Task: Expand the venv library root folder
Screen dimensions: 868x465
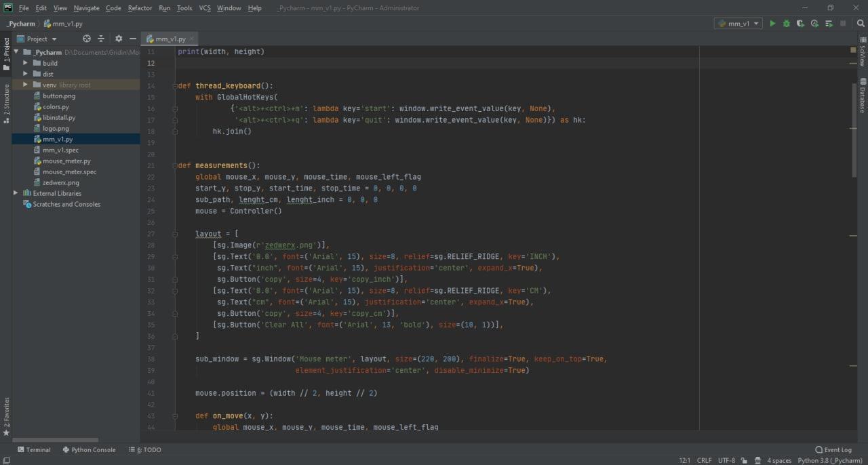Action: point(26,85)
